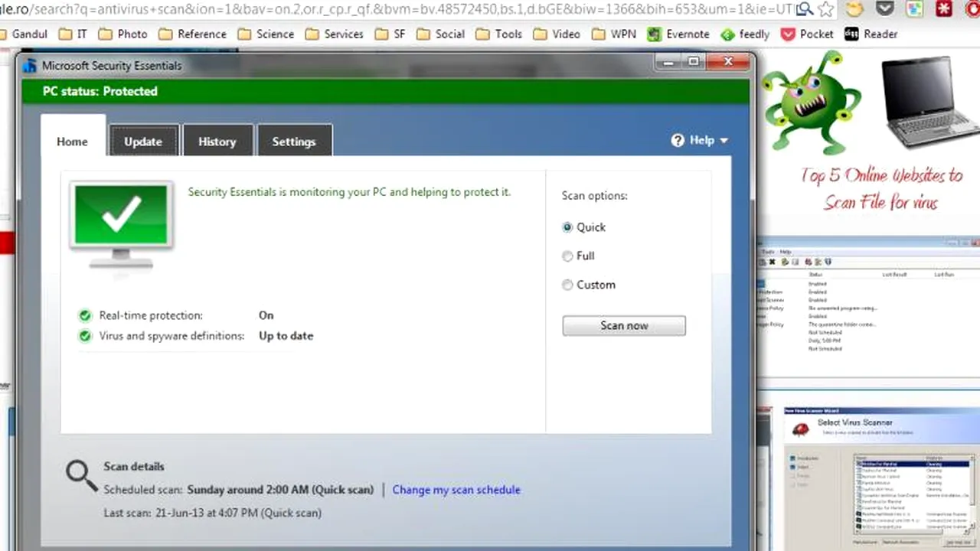The width and height of the screenshot is (980, 551).
Task: Click the Reader bookmark icon
Action: click(851, 34)
